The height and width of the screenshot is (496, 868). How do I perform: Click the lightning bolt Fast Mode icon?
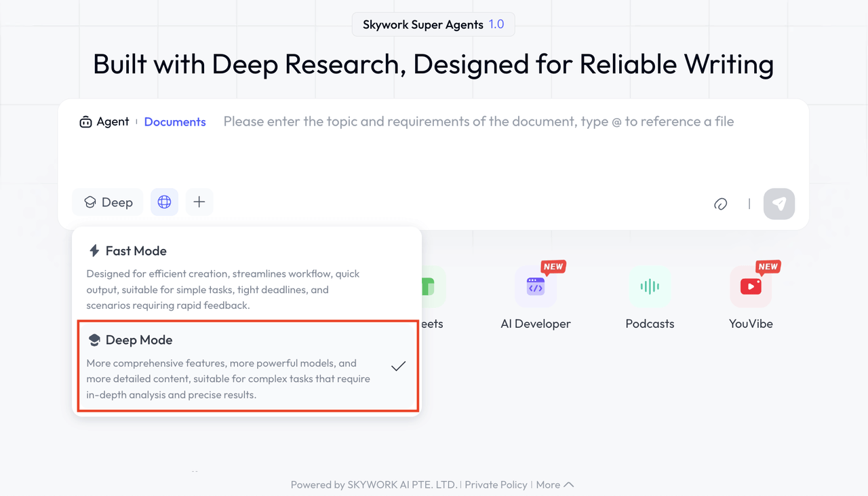pos(94,251)
